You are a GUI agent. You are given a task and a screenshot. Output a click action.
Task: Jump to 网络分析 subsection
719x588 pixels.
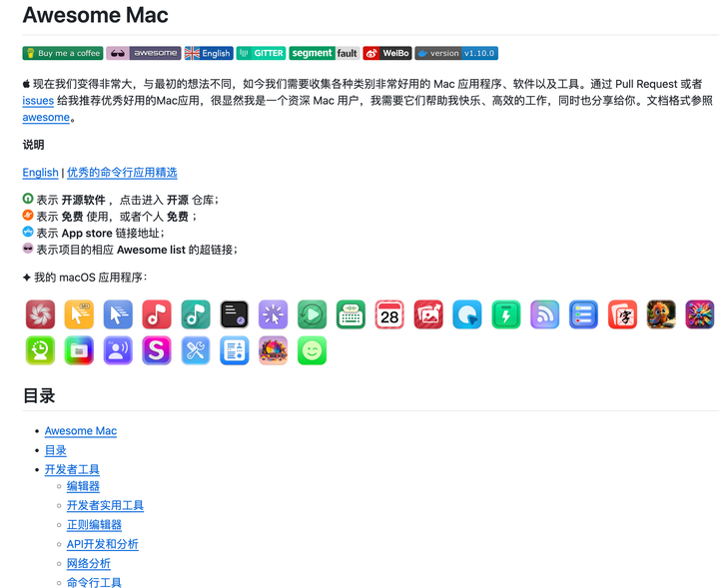pyautogui.click(x=89, y=563)
